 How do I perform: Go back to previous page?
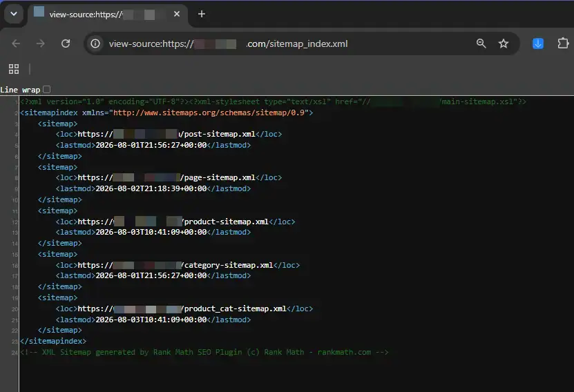pos(16,44)
